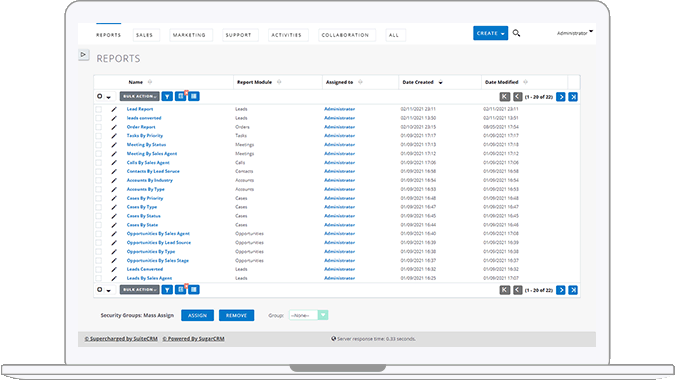
Task: Click the top filter funnel icon
Action: coord(167,96)
